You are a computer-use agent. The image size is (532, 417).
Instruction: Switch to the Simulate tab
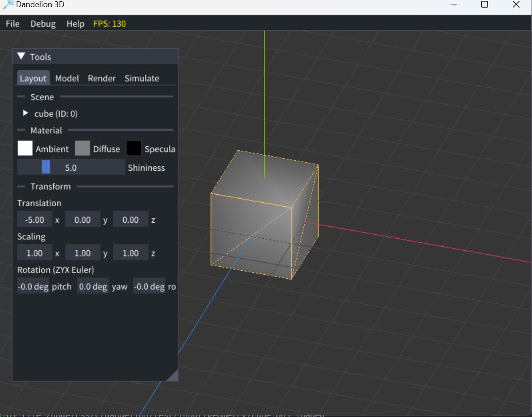pyautogui.click(x=142, y=78)
